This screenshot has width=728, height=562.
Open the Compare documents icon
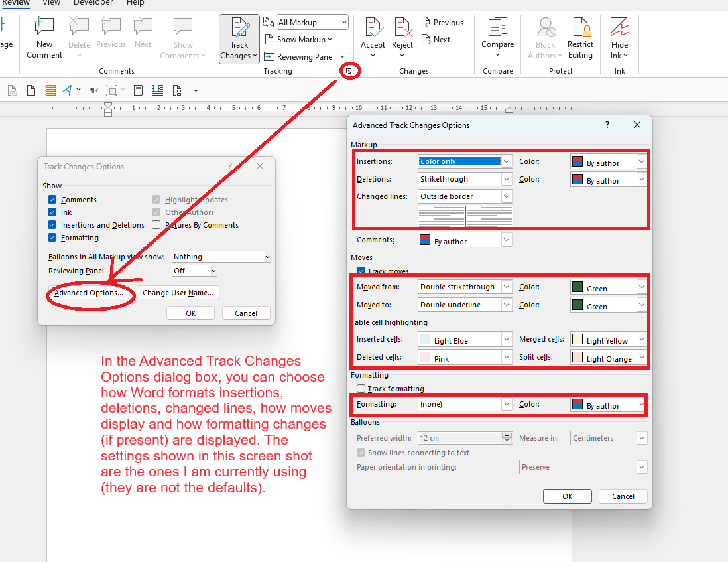click(498, 38)
